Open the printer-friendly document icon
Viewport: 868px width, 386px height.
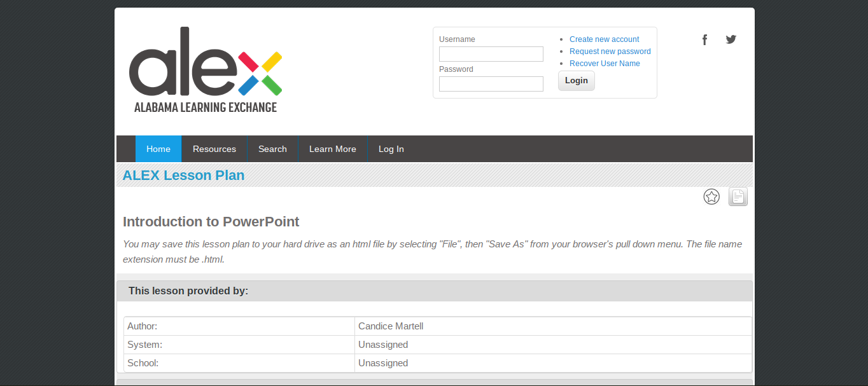(x=738, y=196)
